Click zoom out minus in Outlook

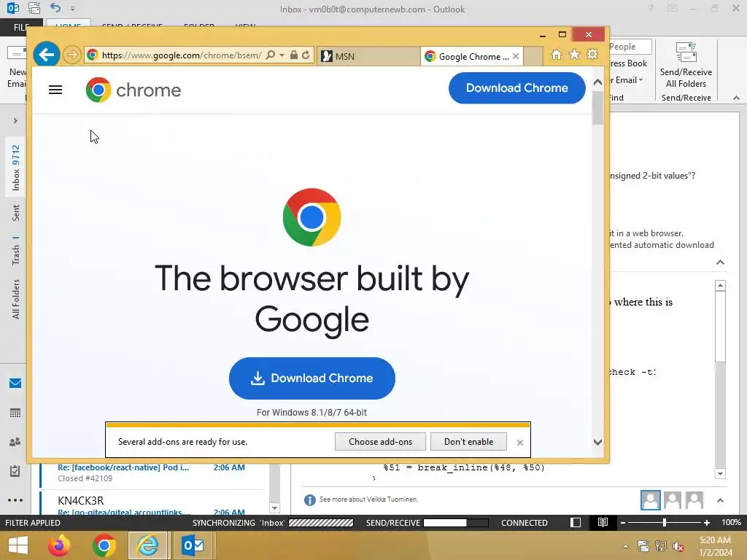pyautogui.click(x=623, y=522)
